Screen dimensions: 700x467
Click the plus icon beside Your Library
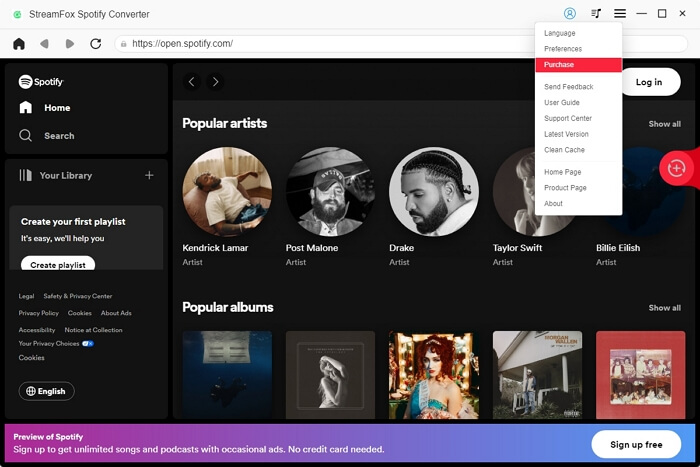pos(149,175)
